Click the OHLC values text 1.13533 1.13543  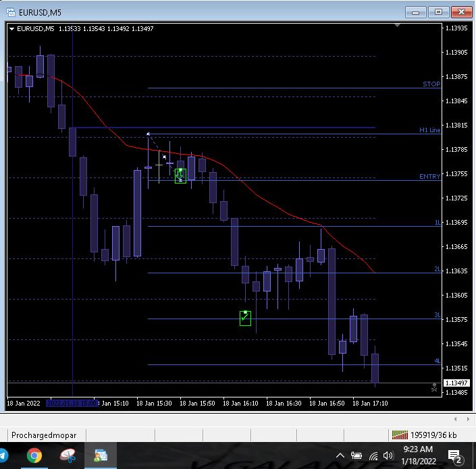click(x=82, y=29)
